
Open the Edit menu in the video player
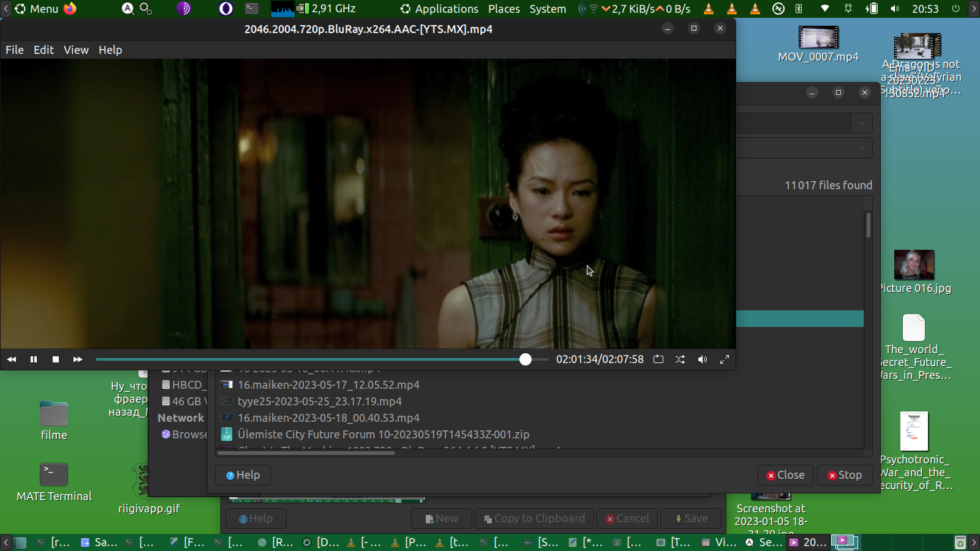[x=43, y=50]
